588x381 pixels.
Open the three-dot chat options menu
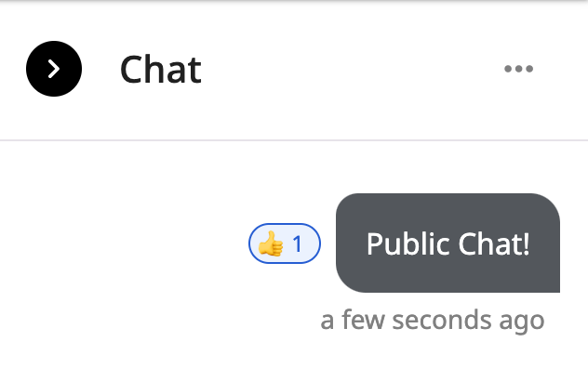[x=518, y=69]
